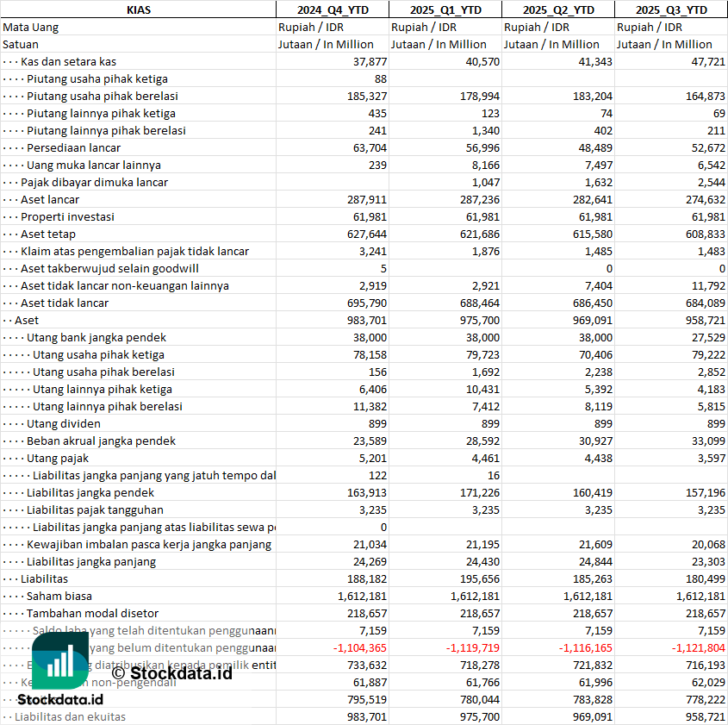Viewport: 728px width, 725px height.
Task: Select Liabilitas jangka pendek label
Action: click(x=90, y=493)
